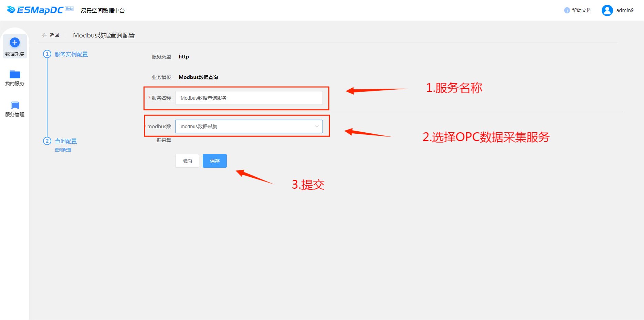Click admin9 username
Viewport: 644px width, 320px height.
[x=625, y=10]
